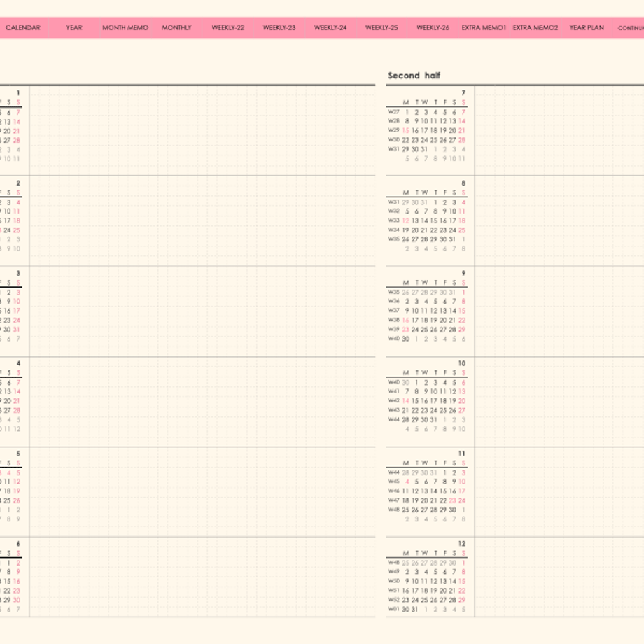Select the WEEKLY-23 tab
The width and height of the screenshot is (644, 644).
(279, 27)
